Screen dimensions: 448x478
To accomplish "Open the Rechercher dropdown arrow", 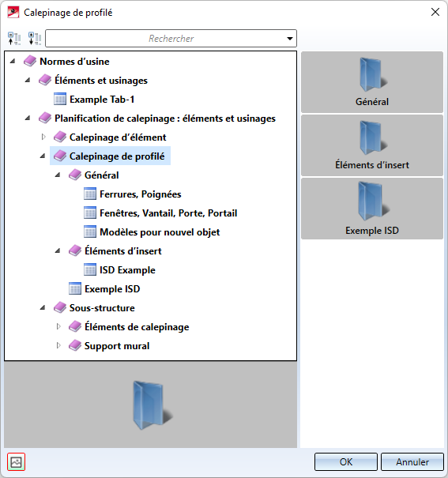I will coord(290,39).
